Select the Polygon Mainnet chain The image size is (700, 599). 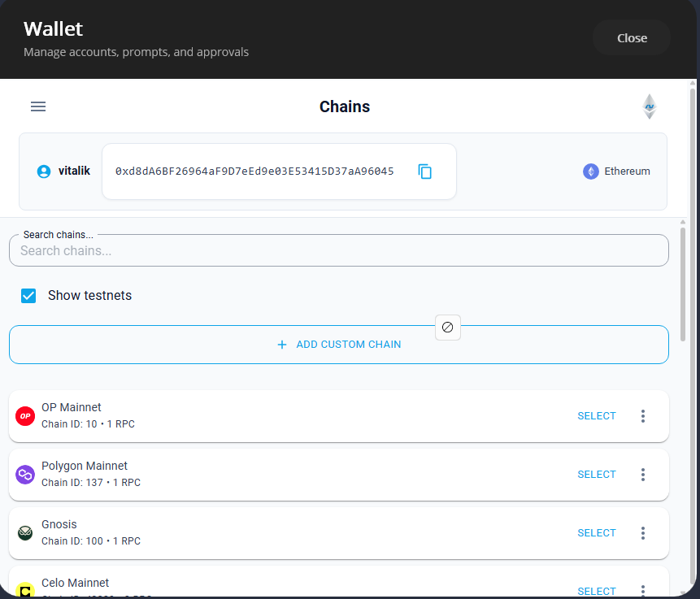click(x=596, y=474)
